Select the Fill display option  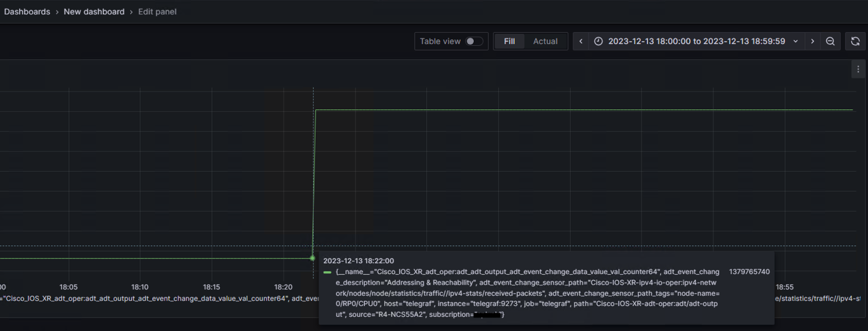point(510,41)
